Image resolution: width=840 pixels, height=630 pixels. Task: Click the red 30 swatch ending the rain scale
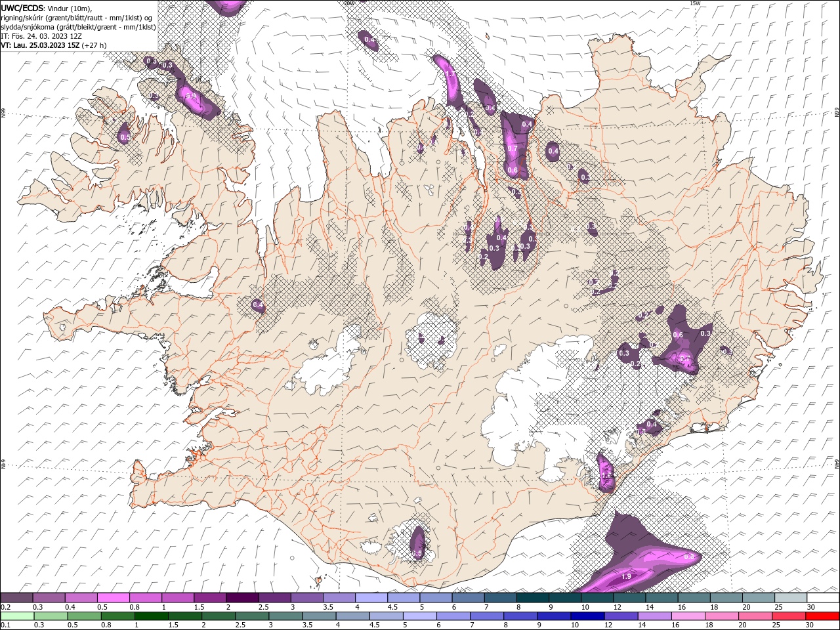coord(822,616)
